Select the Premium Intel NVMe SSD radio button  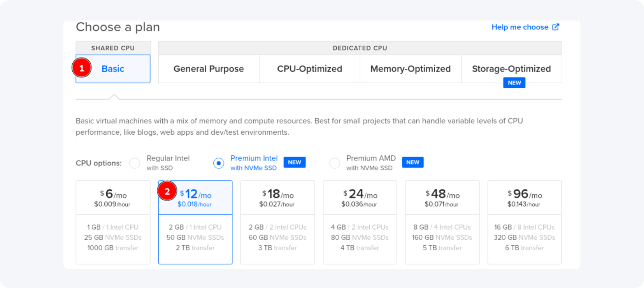[219, 163]
